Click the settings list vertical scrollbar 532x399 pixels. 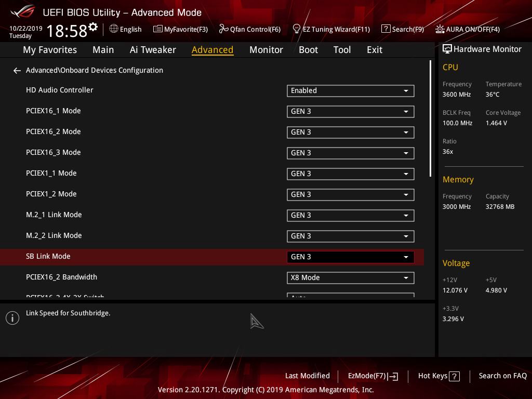click(x=430, y=118)
